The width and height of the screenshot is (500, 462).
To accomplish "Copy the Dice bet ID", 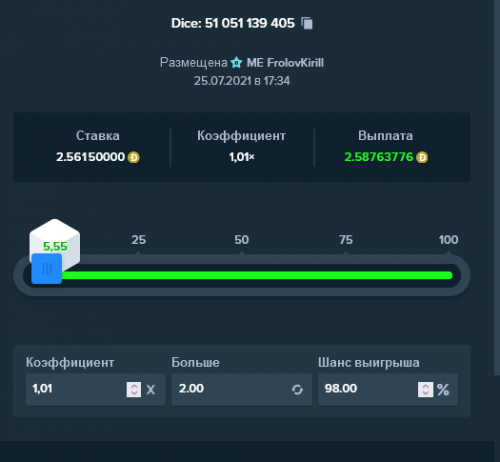I will [x=307, y=23].
